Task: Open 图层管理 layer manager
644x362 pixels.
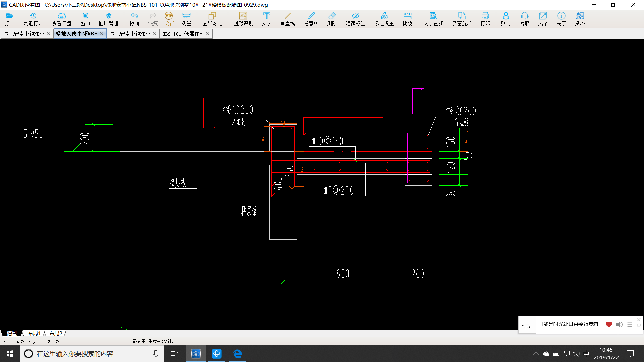Action: 109,19
